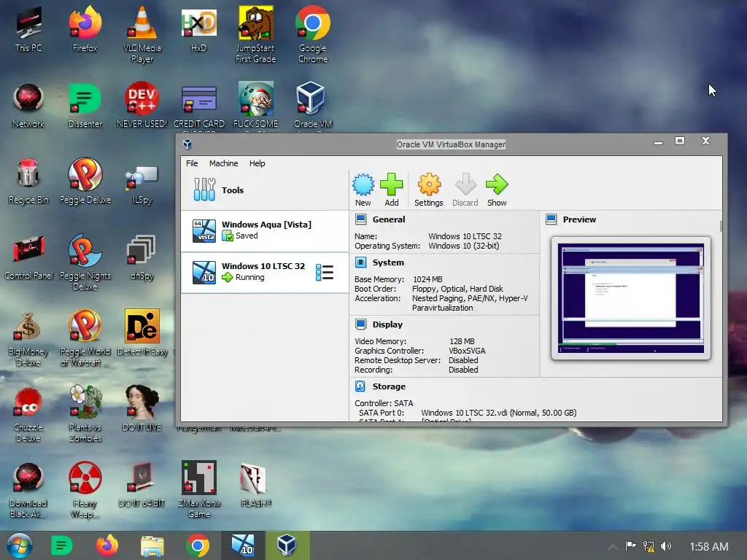The image size is (747, 560).
Task: Select the Oracle VM desktop icon
Action: 313,106
